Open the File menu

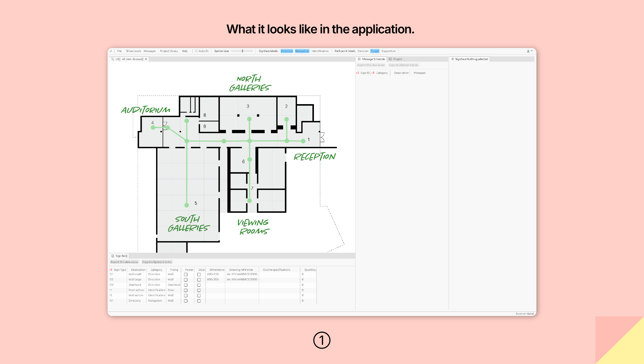(x=119, y=51)
